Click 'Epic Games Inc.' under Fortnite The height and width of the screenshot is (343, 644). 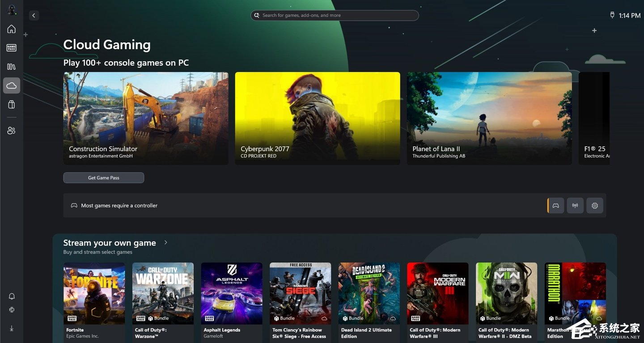82,336
